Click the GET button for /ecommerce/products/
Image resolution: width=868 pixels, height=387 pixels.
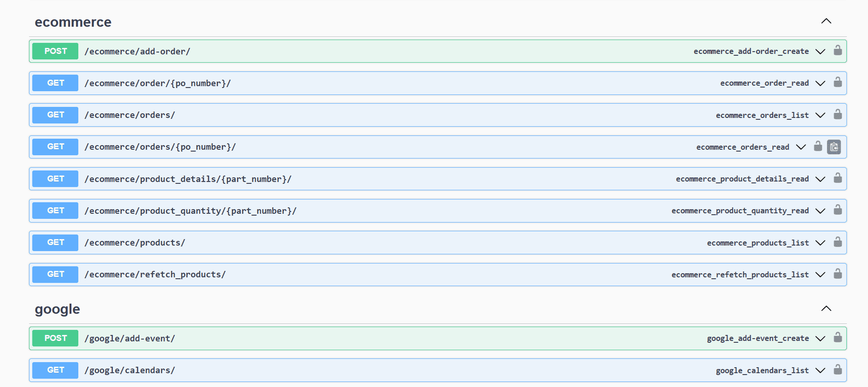55,242
